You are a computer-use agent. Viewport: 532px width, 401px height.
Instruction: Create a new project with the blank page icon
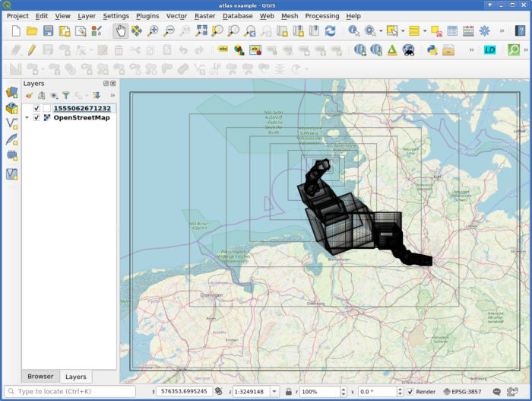coord(16,31)
